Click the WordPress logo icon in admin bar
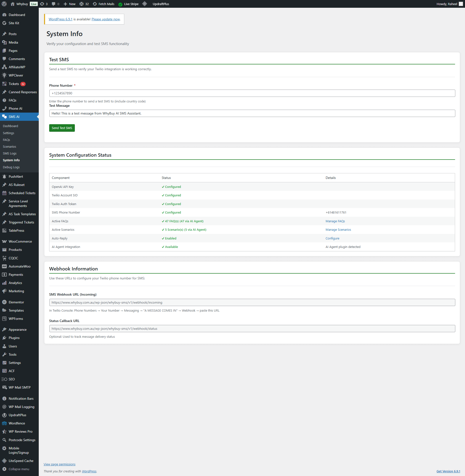Viewport: 465px width, 476px height. [4, 4]
